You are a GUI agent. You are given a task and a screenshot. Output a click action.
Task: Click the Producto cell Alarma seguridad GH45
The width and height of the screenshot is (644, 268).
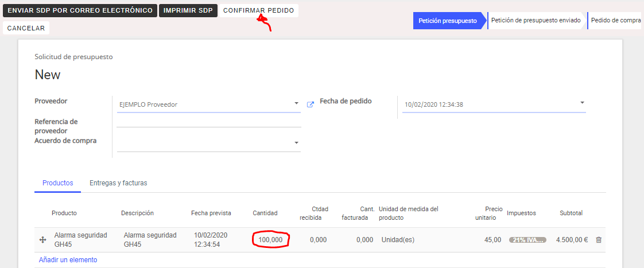[80, 240]
